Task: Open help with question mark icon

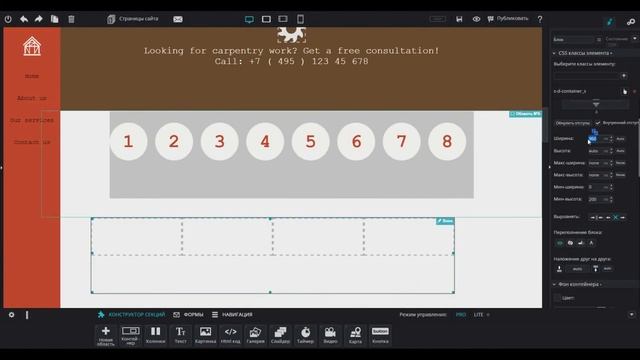Action: pos(540,19)
